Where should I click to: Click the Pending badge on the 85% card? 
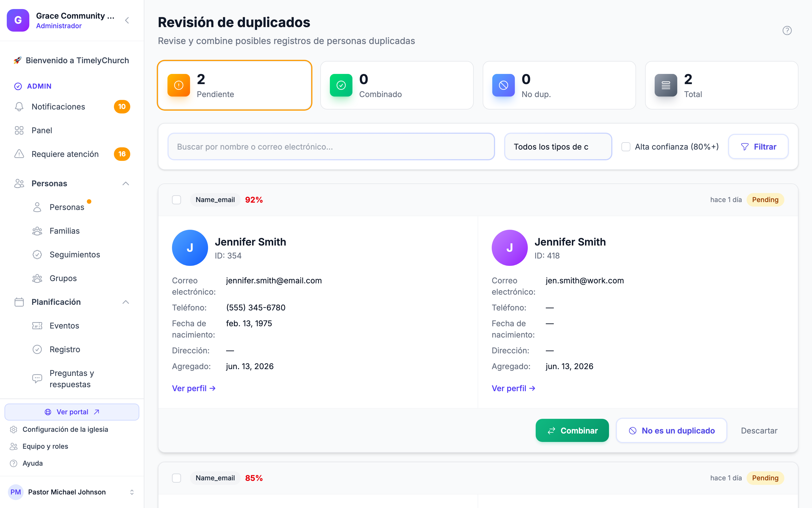(x=765, y=478)
